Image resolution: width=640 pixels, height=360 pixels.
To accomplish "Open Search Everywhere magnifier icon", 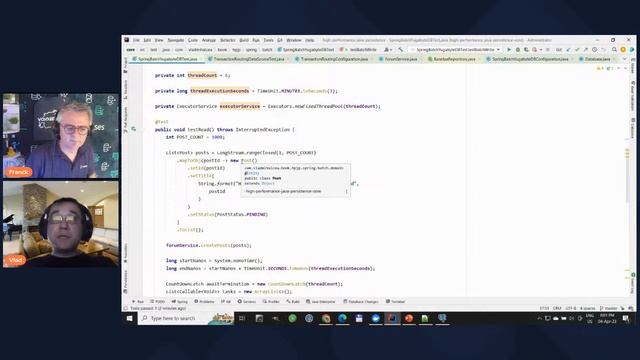I will pyautogui.click(x=614, y=49).
